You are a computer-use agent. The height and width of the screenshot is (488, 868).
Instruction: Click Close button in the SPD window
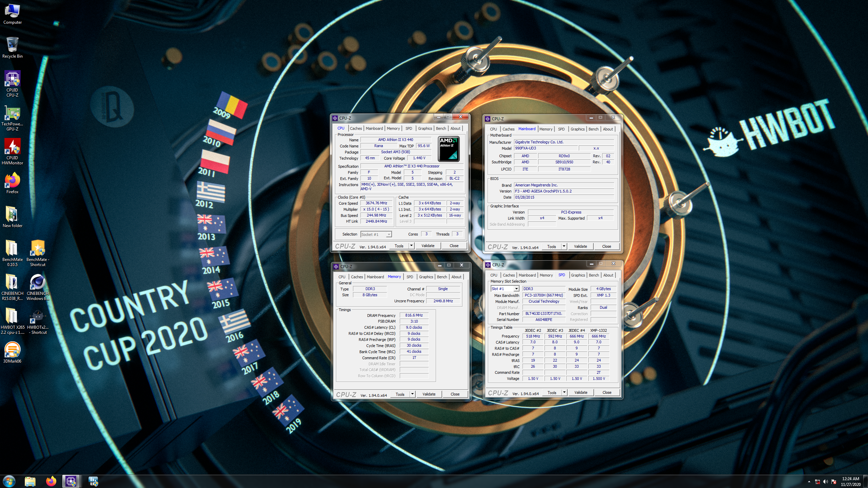(607, 392)
